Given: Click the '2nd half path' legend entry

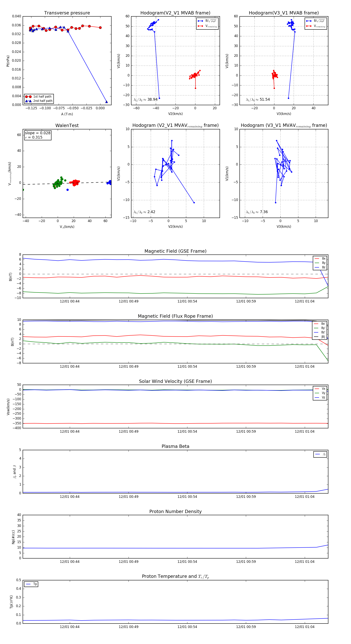Looking at the screenshot, I should coord(39,101).
